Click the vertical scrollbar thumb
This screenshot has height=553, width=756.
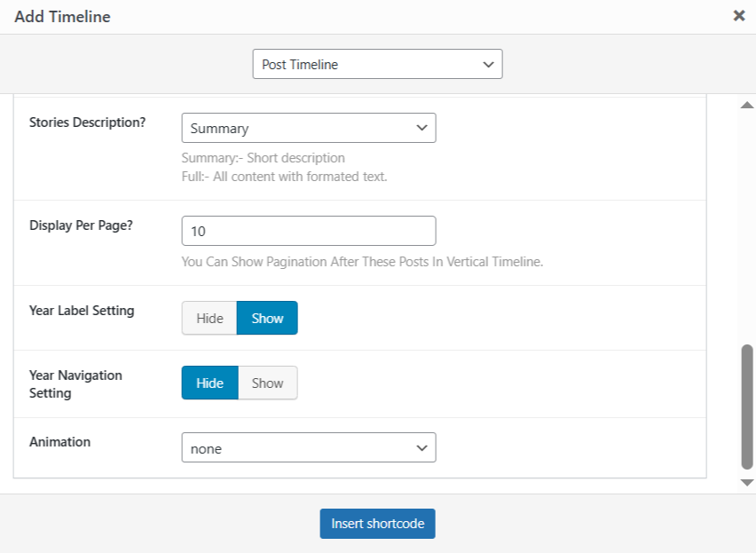click(x=746, y=407)
